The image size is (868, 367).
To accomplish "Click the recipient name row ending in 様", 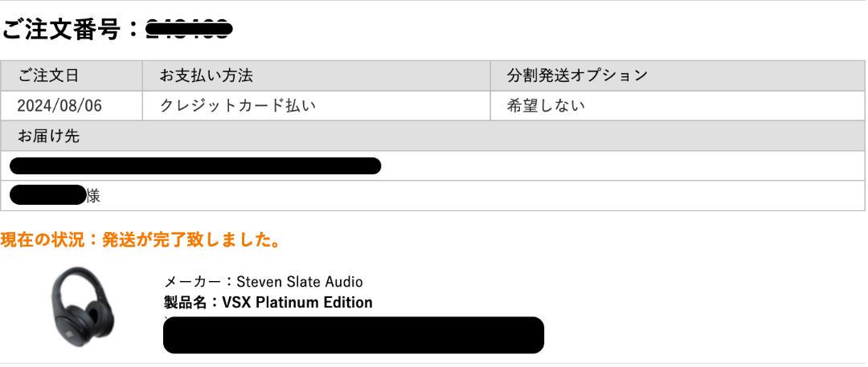I will [x=432, y=196].
